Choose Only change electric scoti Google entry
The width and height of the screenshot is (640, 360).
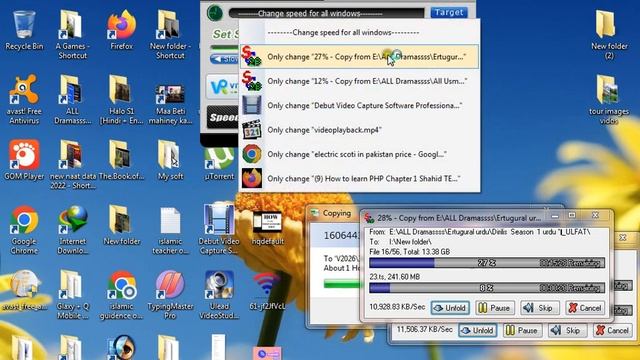(360, 154)
